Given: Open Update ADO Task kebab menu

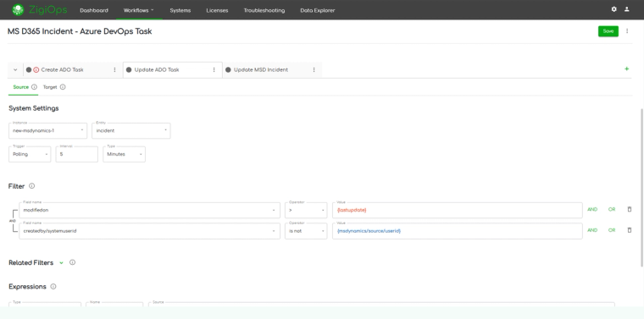Looking at the screenshot, I should pos(214,69).
